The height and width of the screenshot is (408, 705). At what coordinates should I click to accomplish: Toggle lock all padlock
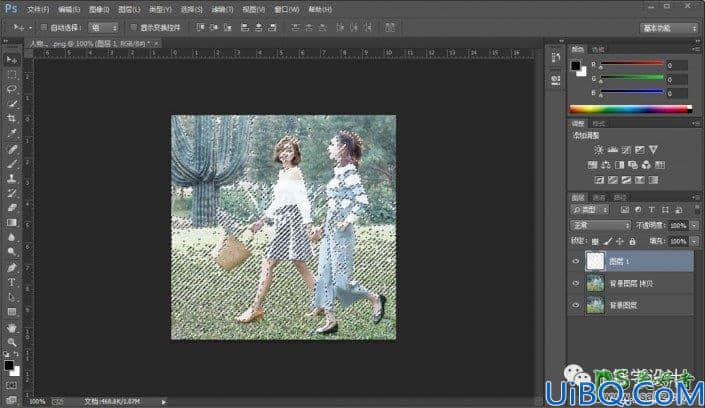pyautogui.click(x=633, y=242)
